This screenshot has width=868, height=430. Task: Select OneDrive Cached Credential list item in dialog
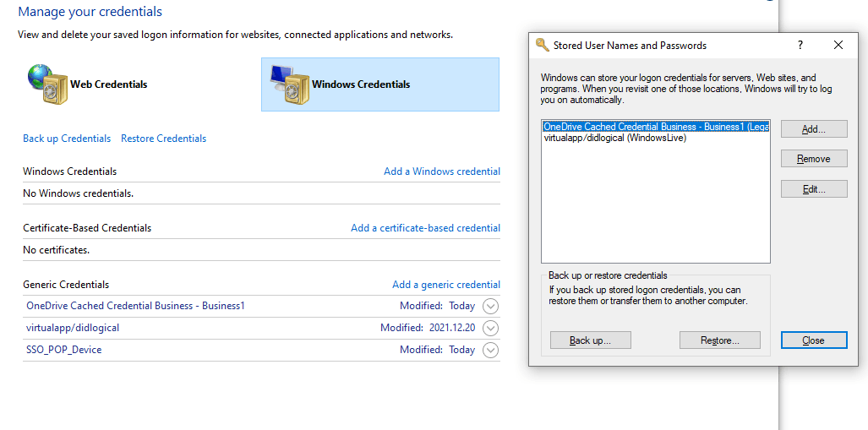click(656, 127)
